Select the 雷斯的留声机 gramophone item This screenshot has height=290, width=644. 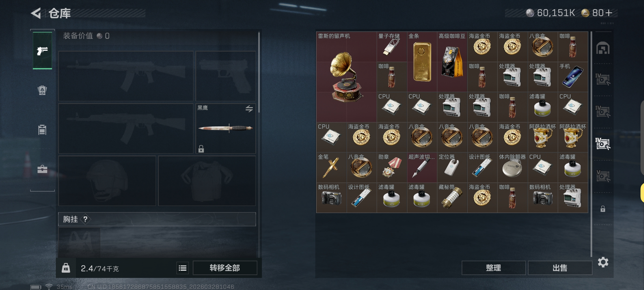346,77
